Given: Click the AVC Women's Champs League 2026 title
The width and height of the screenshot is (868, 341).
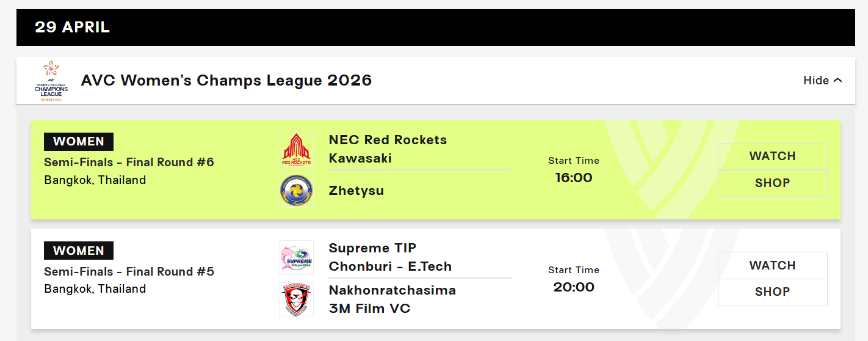Looking at the screenshot, I should point(226,81).
